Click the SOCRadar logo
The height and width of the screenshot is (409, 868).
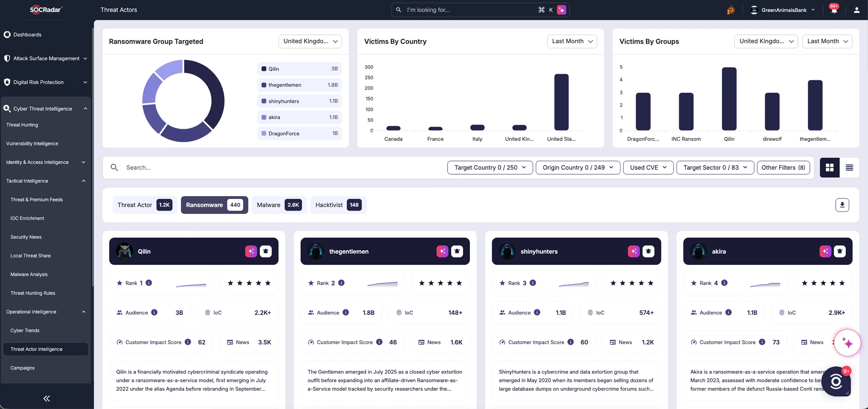[46, 10]
